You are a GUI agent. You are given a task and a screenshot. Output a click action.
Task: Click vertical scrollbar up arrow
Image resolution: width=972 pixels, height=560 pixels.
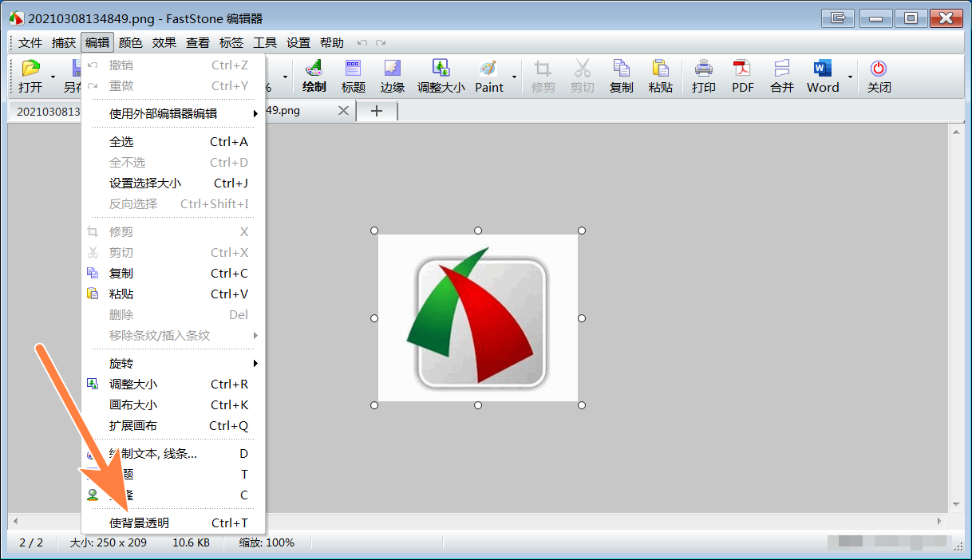tap(956, 132)
